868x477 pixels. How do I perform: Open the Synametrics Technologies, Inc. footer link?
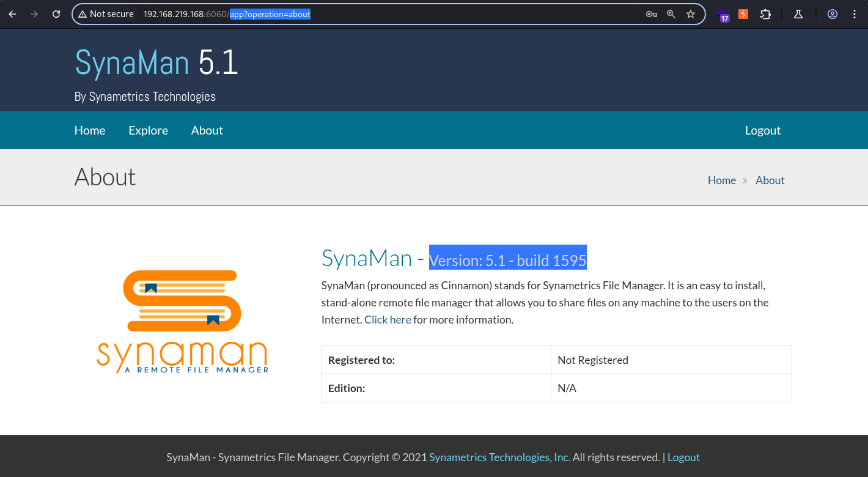coord(499,457)
